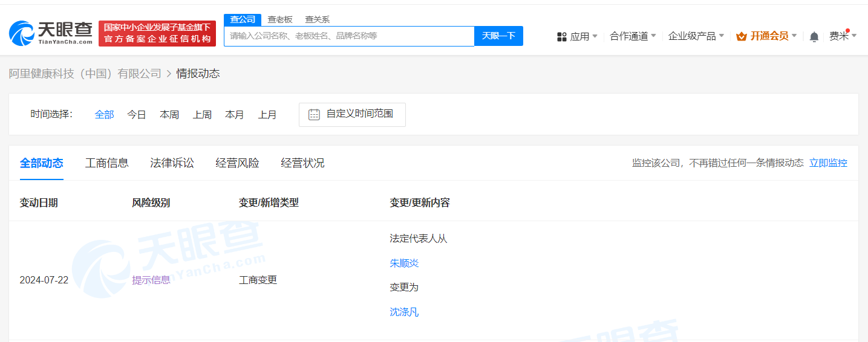Click the 变更为 text

point(404,287)
